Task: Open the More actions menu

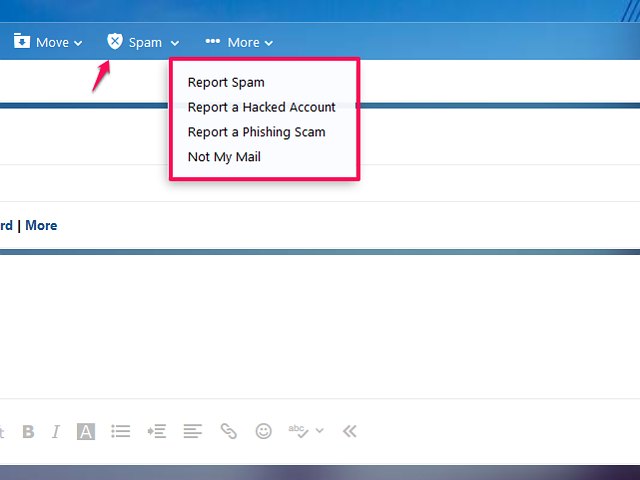Action: click(x=238, y=42)
